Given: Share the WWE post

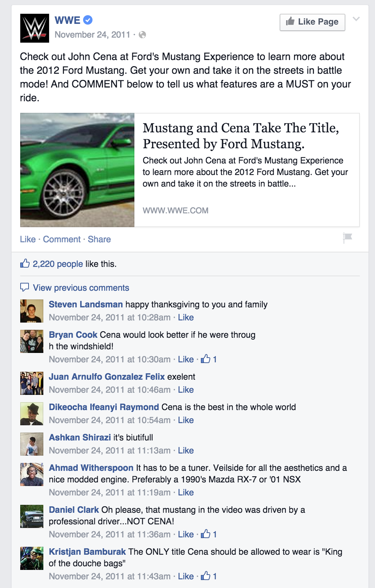Looking at the screenshot, I should tap(99, 239).
